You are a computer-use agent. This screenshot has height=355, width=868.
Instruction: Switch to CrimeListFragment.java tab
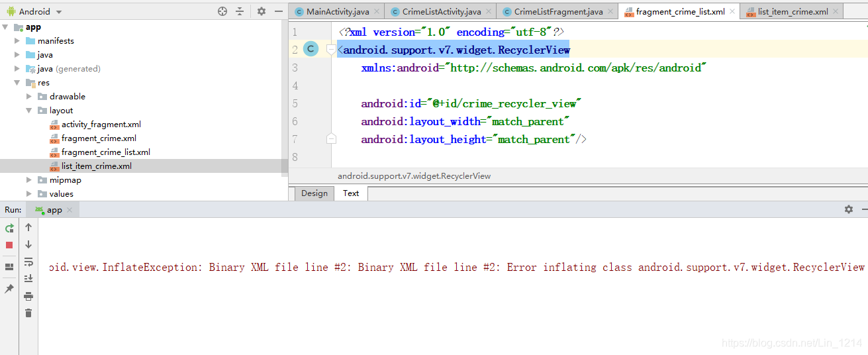[558, 11]
